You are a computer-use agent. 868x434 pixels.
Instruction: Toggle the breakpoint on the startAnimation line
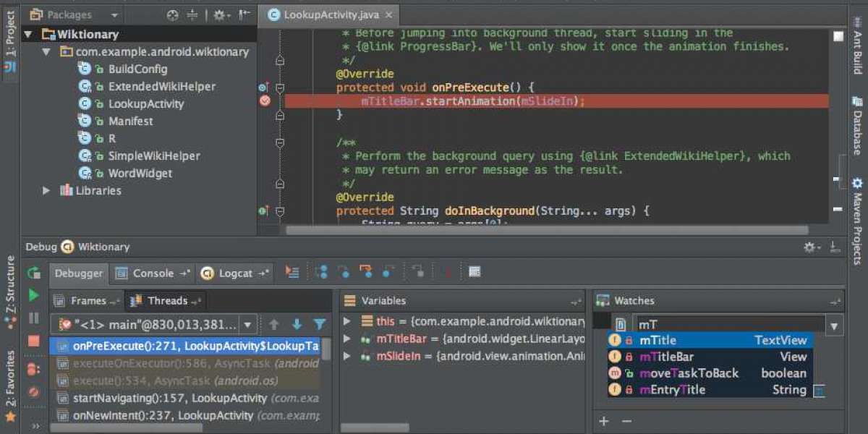tap(265, 101)
